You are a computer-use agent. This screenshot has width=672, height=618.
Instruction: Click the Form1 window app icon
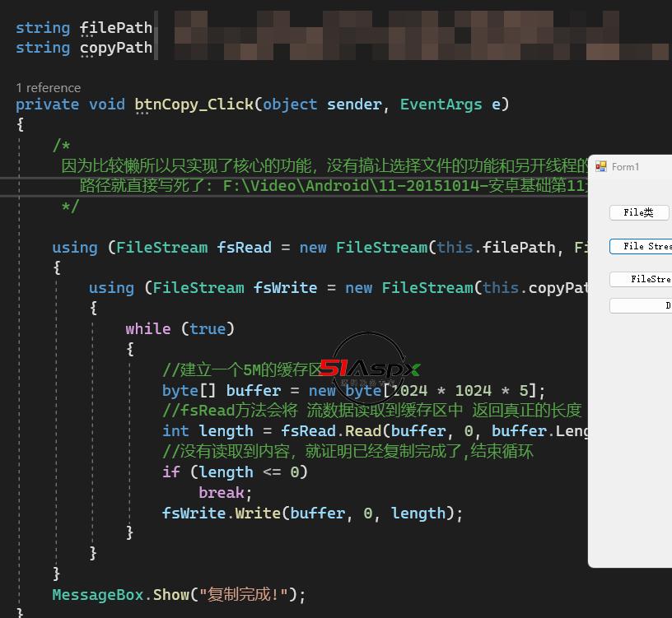601,166
